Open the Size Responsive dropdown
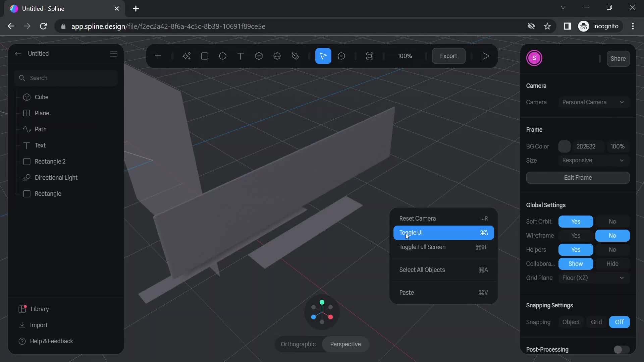 click(x=594, y=161)
